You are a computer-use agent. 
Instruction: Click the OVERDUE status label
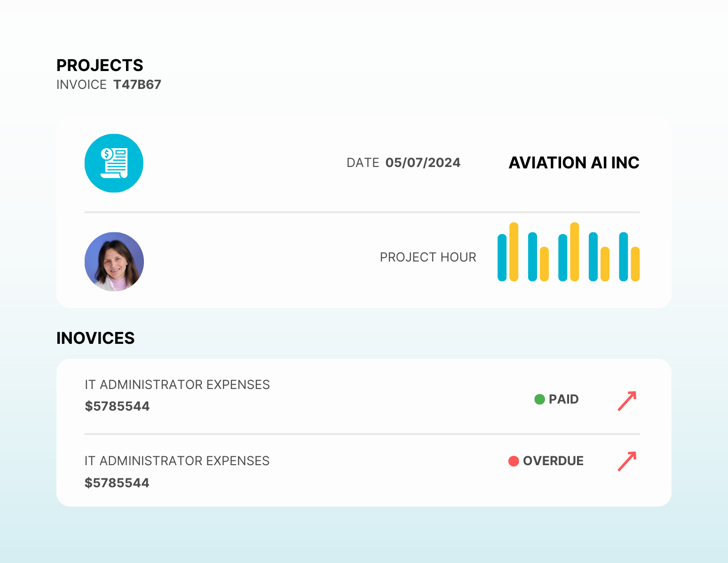pos(553,461)
